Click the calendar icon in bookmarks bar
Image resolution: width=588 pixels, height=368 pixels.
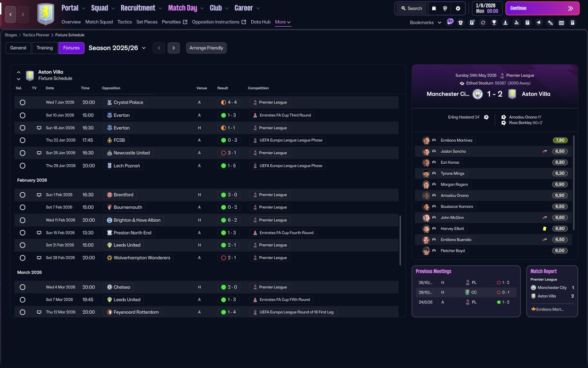click(561, 23)
